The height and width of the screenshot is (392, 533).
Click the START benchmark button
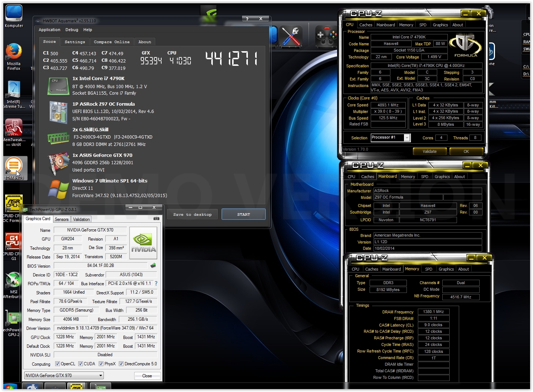point(243,214)
